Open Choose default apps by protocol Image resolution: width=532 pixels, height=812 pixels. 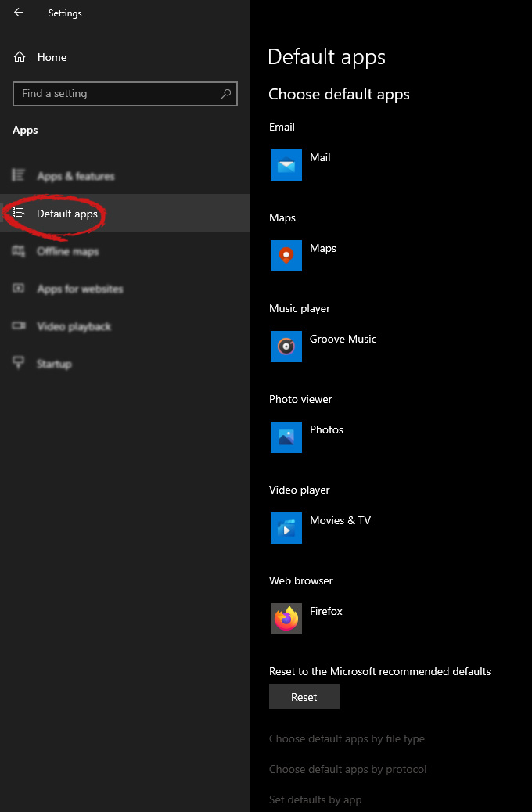[x=347, y=769]
